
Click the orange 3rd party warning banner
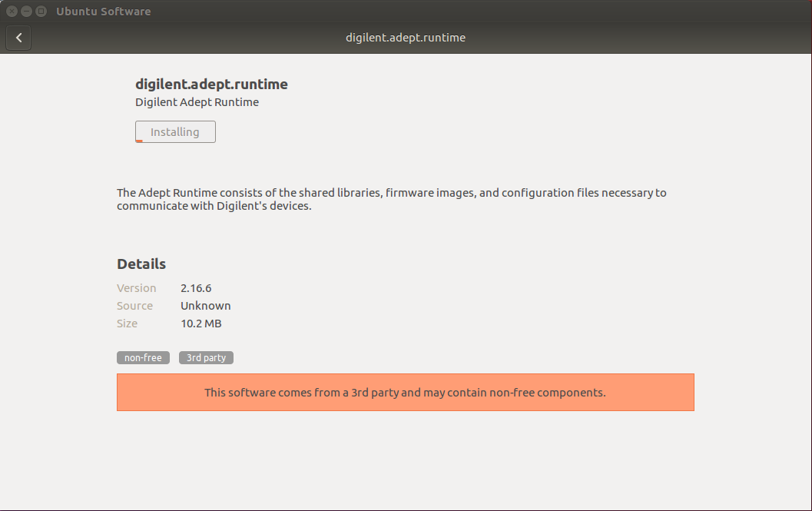click(406, 393)
